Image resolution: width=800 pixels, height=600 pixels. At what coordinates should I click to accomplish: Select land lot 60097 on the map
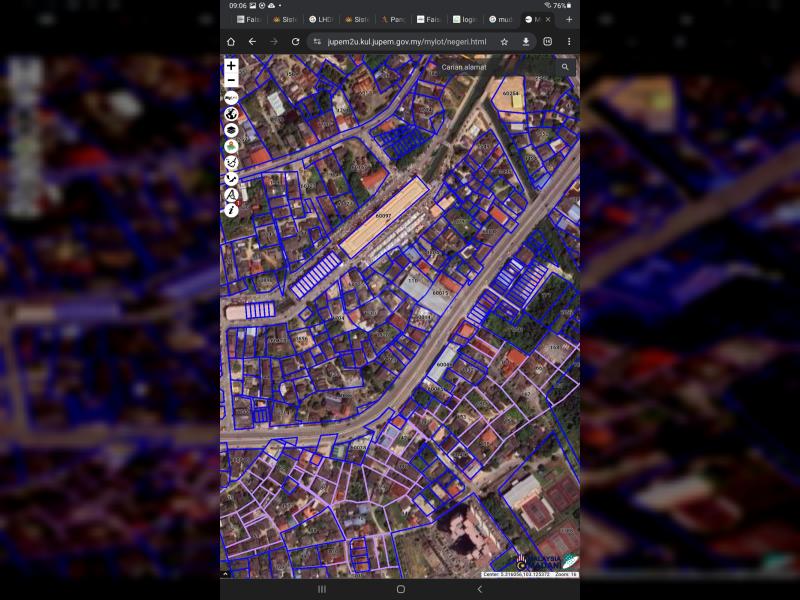pos(384,216)
